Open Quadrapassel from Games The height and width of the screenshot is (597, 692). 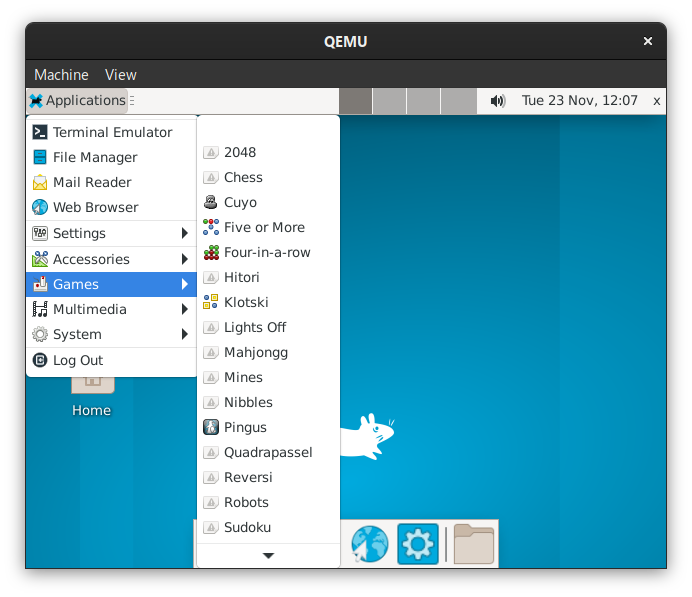268,453
